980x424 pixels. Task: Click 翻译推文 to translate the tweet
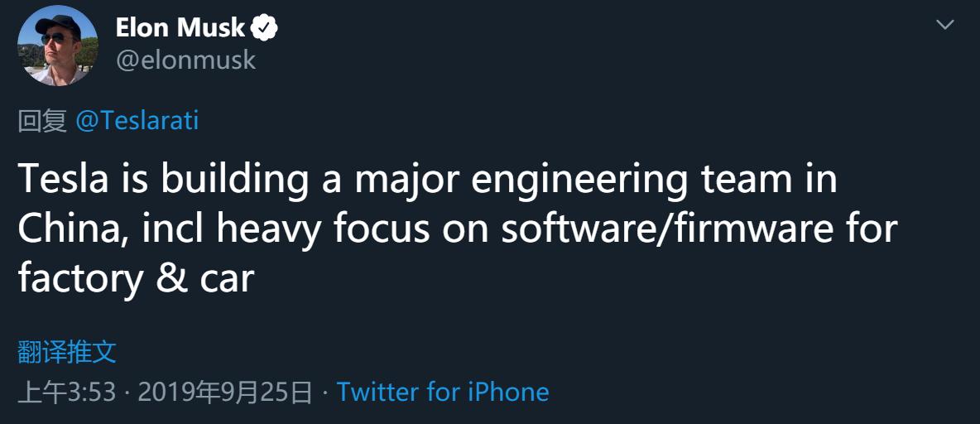(67, 352)
